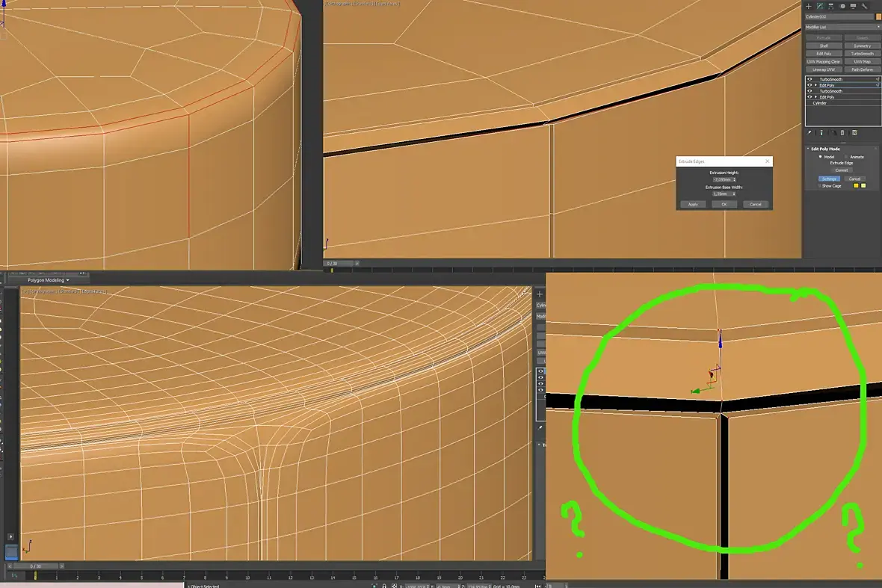Toggle absolute/offset transform mode icon in status bar
This screenshot has height=588, width=882.
pos(394,587)
